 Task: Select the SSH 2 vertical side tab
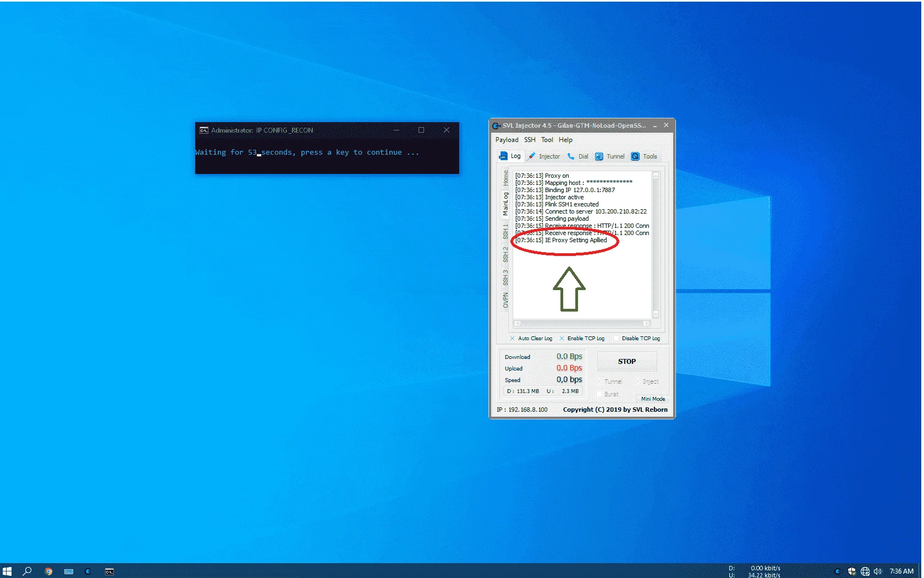click(x=505, y=254)
